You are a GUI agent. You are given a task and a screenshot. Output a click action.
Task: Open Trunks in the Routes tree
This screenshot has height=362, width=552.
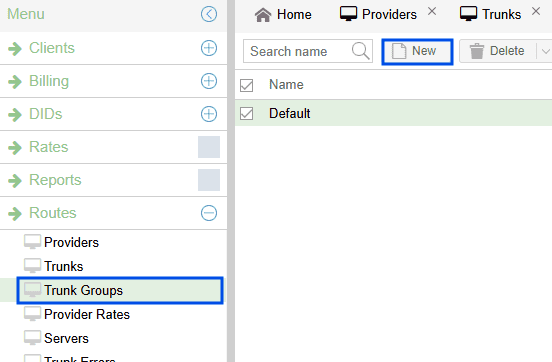[64, 266]
